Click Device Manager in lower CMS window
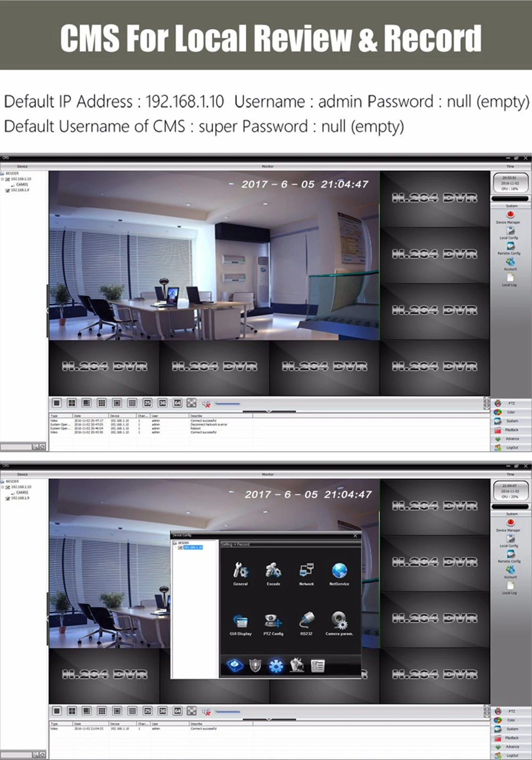The width and height of the screenshot is (532, 760). coord(509,525)
